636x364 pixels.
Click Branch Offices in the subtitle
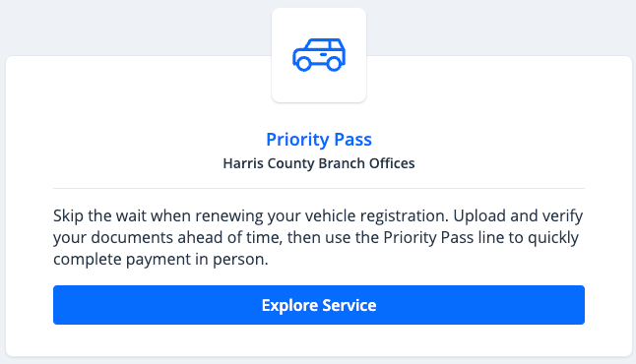tap(366, 163)
